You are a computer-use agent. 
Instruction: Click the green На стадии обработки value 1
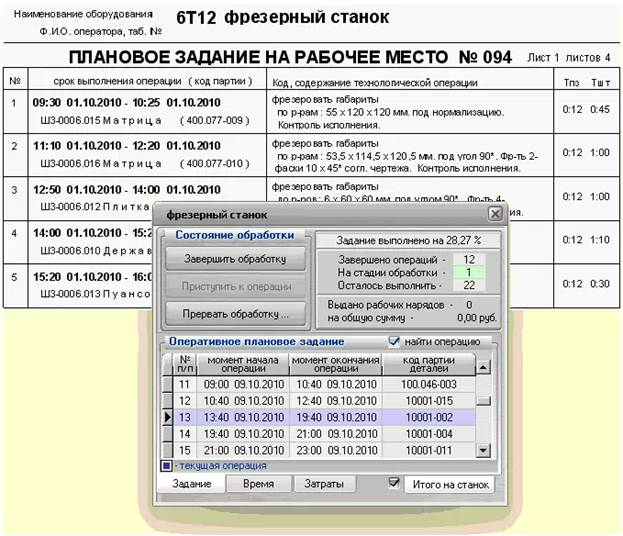[x=469, y=272]
